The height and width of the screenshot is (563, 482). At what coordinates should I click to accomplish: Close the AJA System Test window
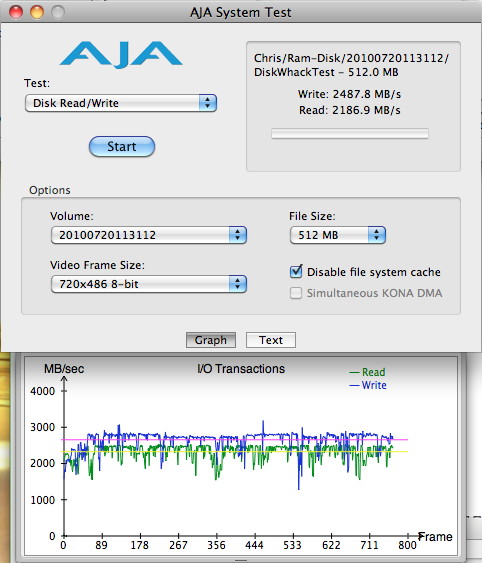[x=16, y=12]
